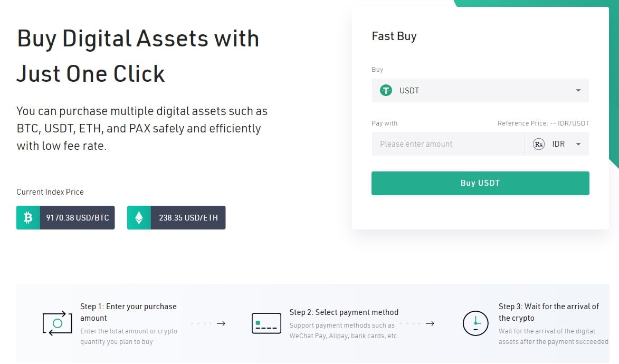Click the Rs rupiah currency icon

538,144
